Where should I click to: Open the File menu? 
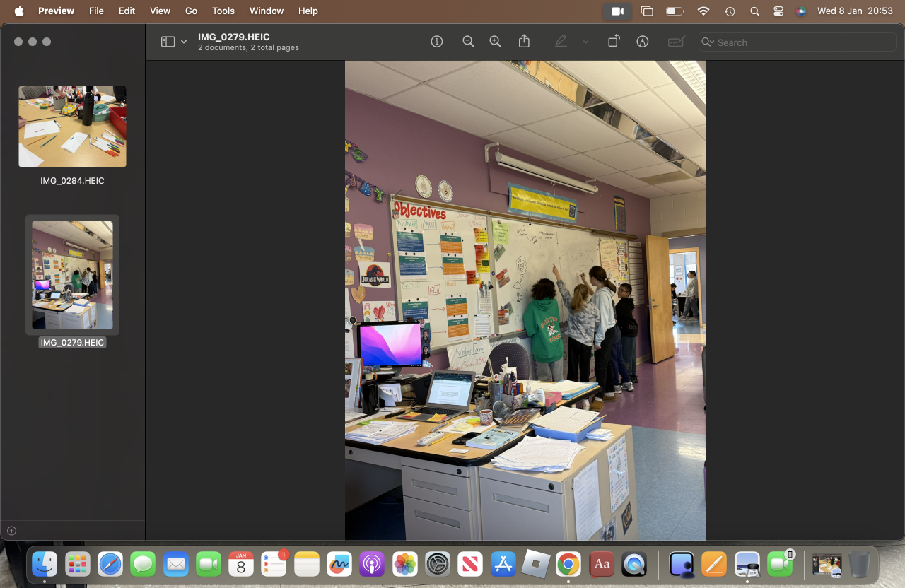96,11
